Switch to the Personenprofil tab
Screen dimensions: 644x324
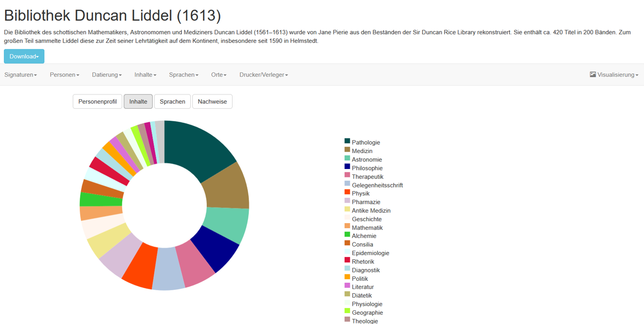pyautogui.click(x=97, y=101)
